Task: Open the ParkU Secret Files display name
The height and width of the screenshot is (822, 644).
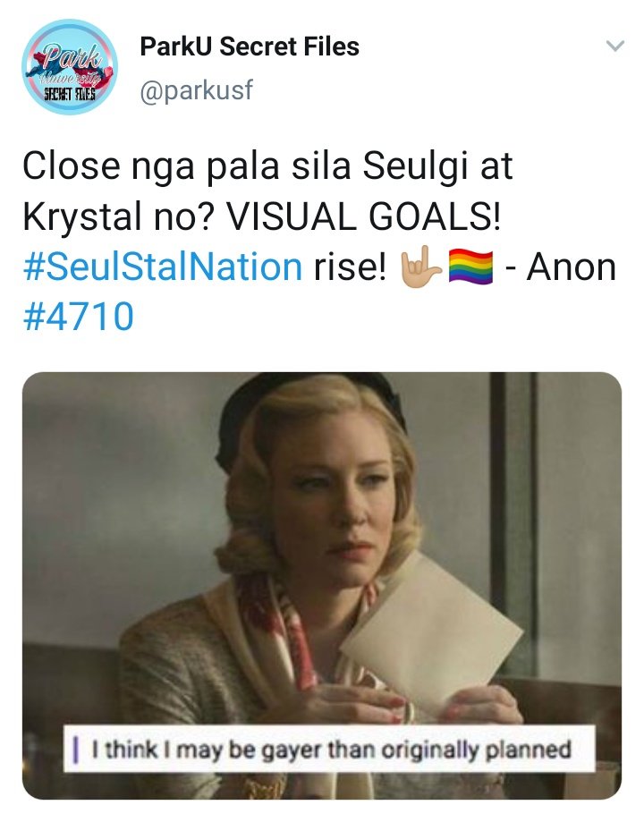Action: click(250, 47)
